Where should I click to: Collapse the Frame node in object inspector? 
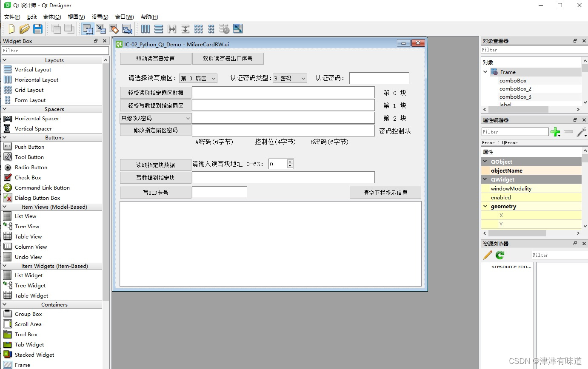(x=485, y=72)
